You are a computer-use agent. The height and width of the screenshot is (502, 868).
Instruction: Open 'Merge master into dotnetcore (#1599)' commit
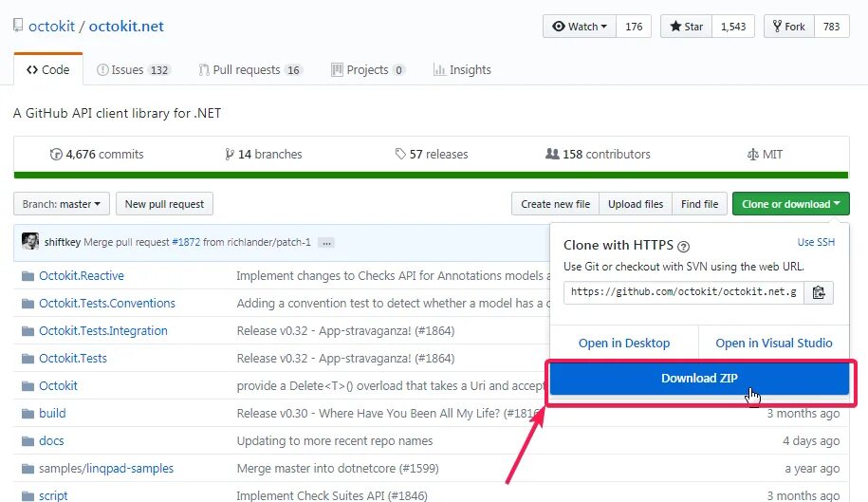click(x=338, y=469)
